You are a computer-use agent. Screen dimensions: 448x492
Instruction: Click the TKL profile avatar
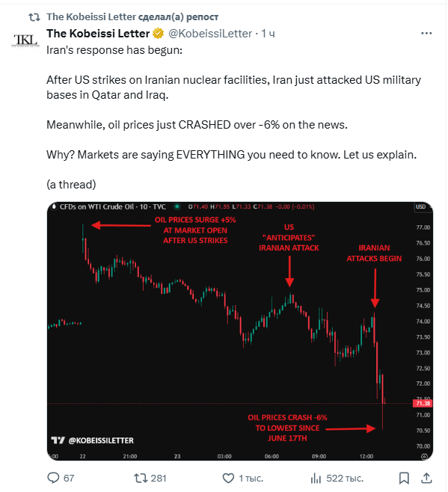pos(25,40)
